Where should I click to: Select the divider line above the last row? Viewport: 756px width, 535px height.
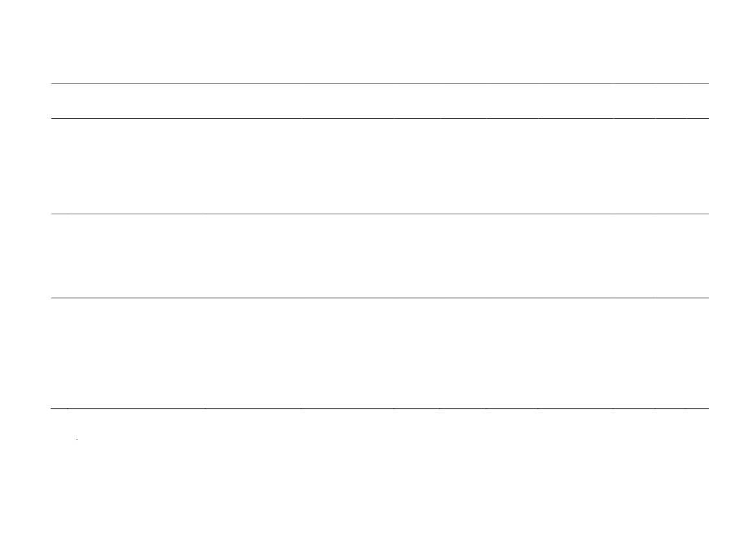coord(380,298)
